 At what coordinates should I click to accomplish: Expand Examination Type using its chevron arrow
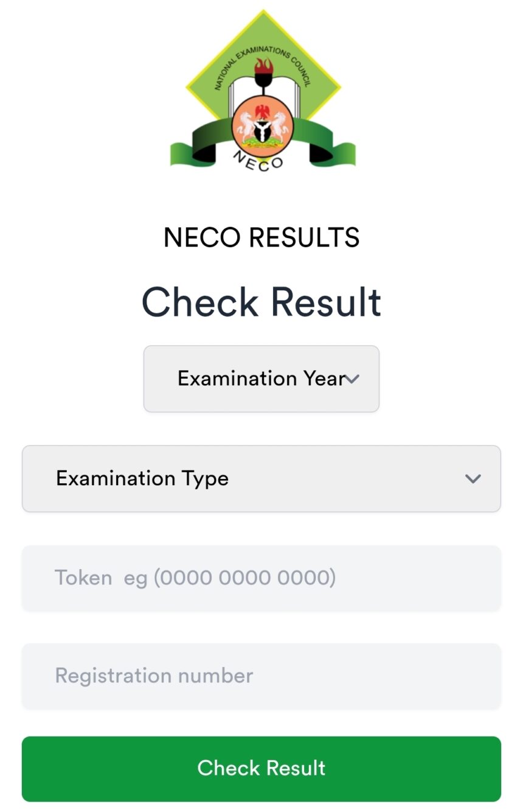(473, 478)
